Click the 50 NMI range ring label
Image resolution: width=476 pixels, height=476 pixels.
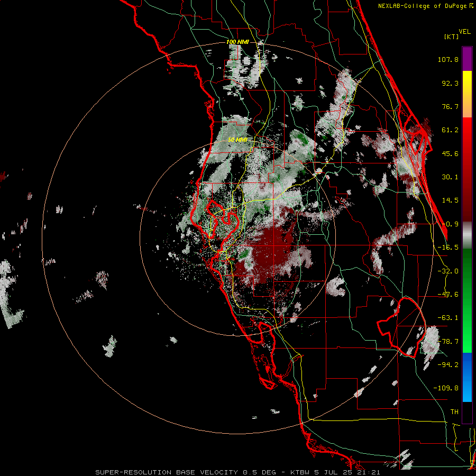[237, 140]
